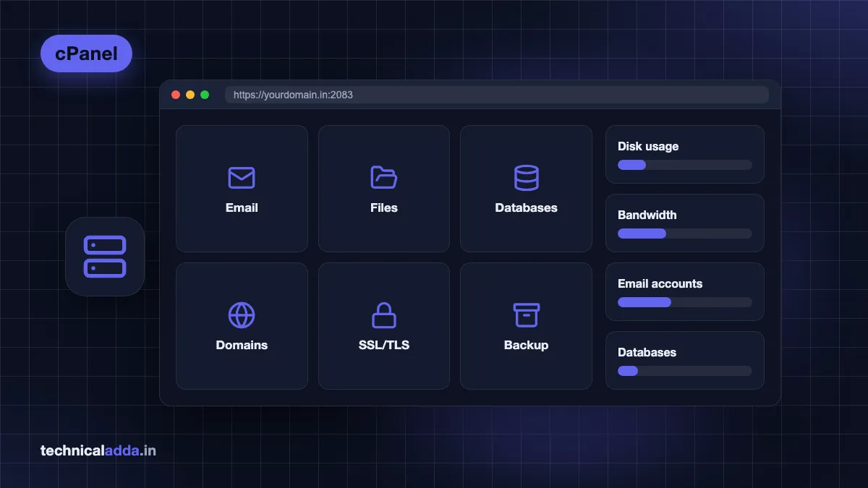Click the SSL/TLS tile label
Viewport: 868px width, 488px height.
coord(384,345)
